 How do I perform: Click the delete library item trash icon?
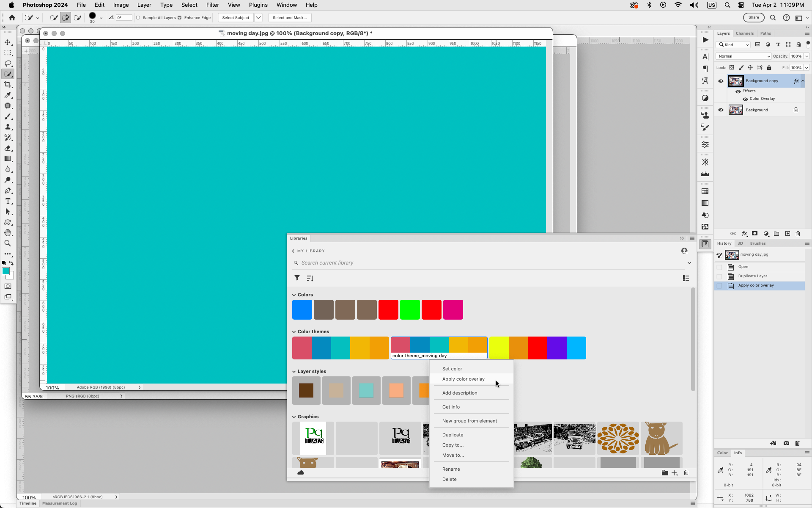click(686, 473)
